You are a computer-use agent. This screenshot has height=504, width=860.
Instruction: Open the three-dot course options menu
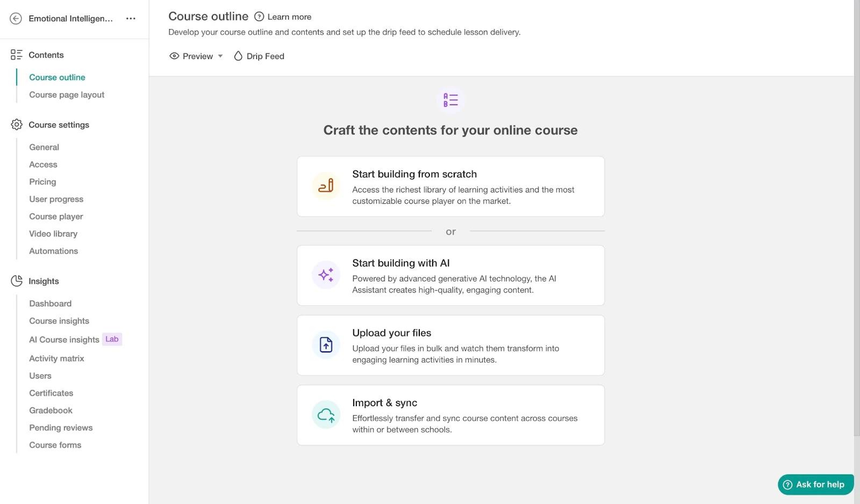[131, 18]
